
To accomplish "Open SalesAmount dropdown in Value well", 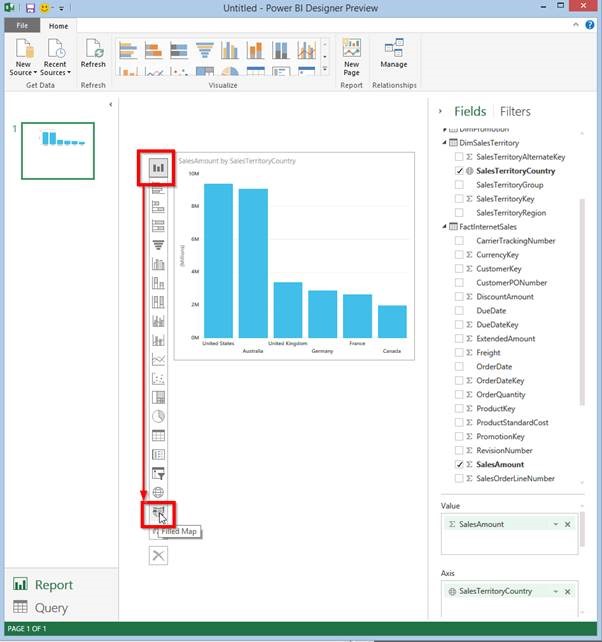I will tap(556, 524).
